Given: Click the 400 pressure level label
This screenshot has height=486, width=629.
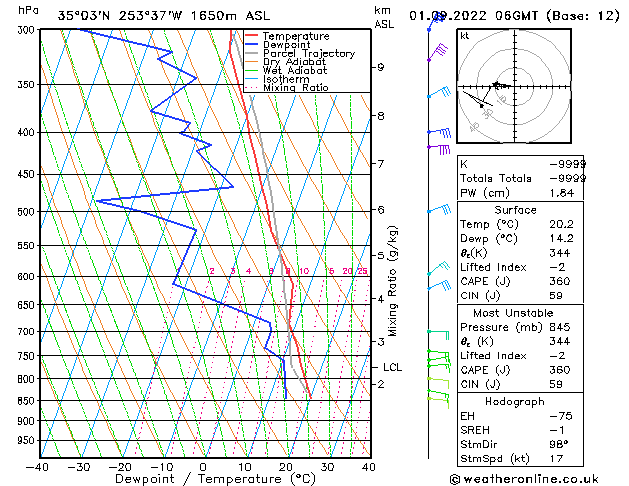Looking at the screenshot, I should [28, 132].
